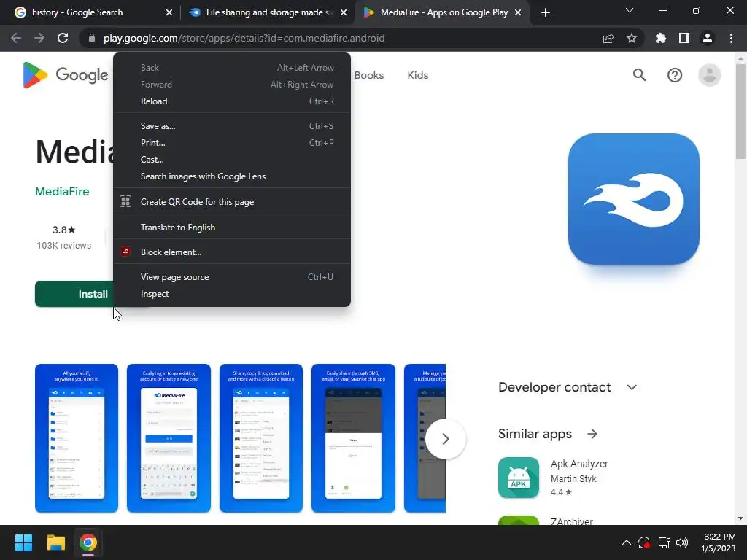The image size is (747, 560).
Task: Open the Chrome profile icon
Action: 708,38
